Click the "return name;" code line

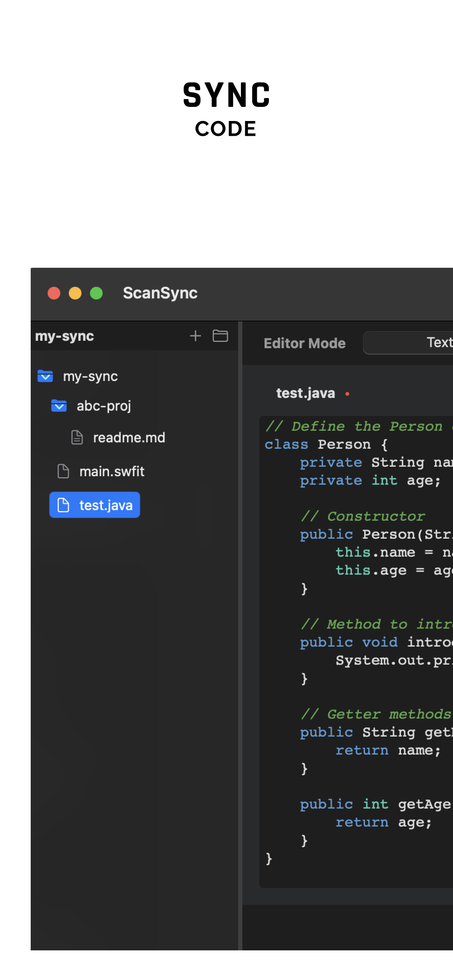388,750
